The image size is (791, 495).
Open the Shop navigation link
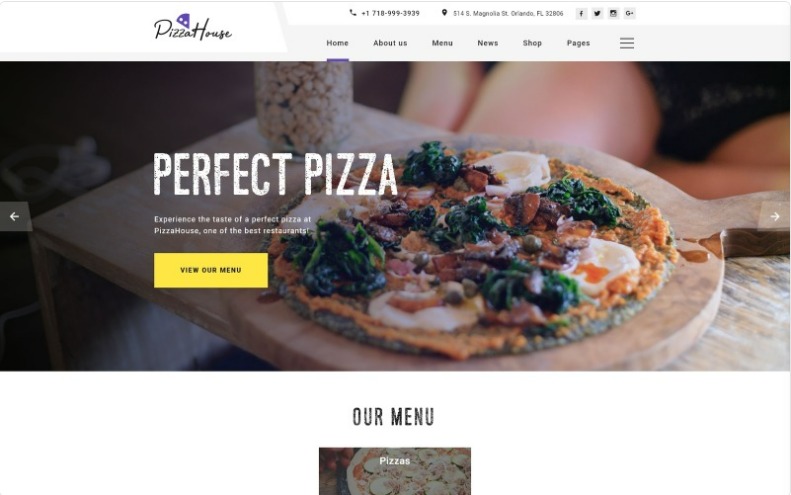[x=532, y=43]
